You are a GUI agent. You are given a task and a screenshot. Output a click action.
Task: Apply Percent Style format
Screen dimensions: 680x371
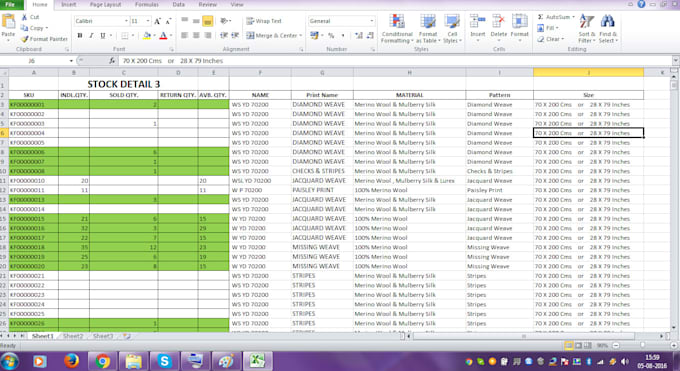pyautogui.click(x=331, y=36)
